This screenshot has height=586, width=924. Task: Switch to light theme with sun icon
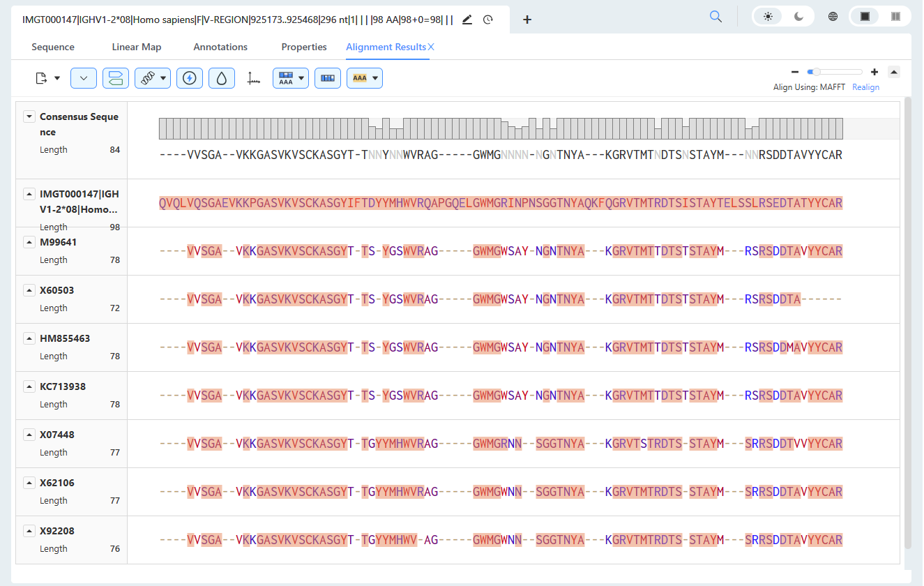pyautogui.click(x=768, y=17)
